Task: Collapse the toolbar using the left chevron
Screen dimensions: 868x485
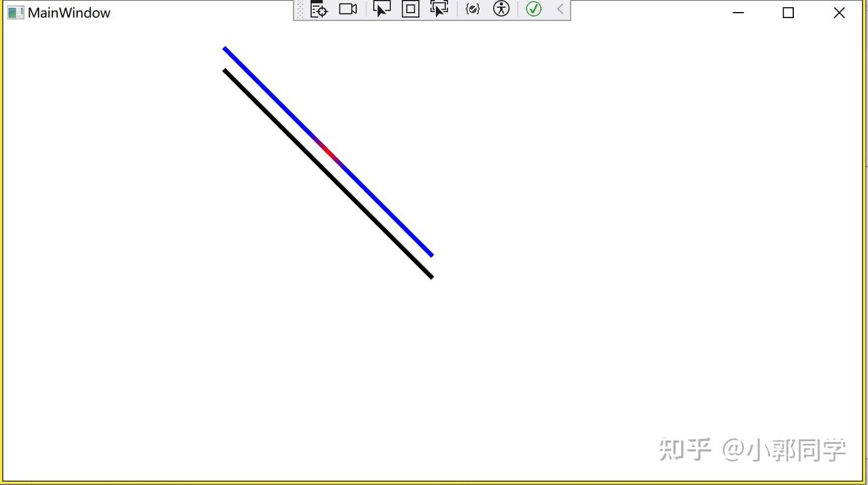Action: coord(559,9)
